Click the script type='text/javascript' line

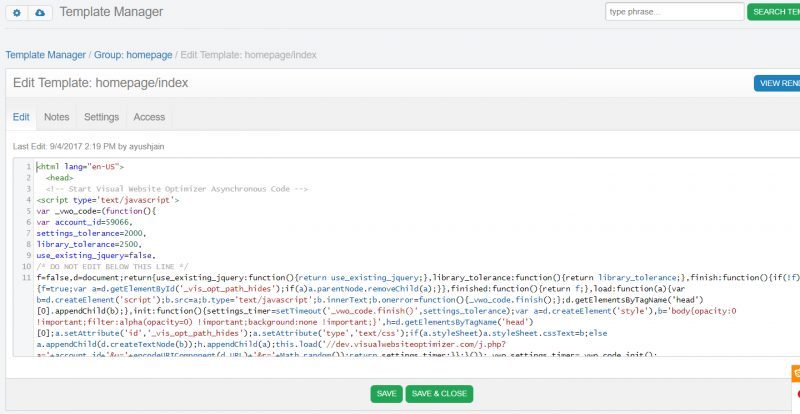[x=108, y=200]
